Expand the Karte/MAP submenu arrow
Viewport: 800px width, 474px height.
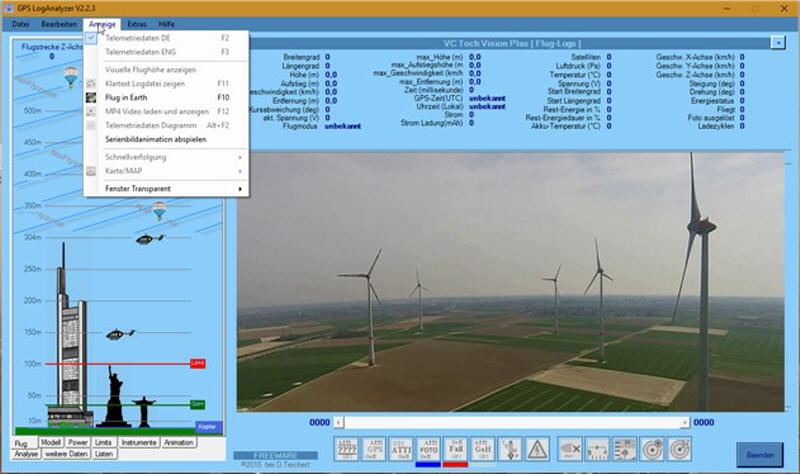coord(240,171)
